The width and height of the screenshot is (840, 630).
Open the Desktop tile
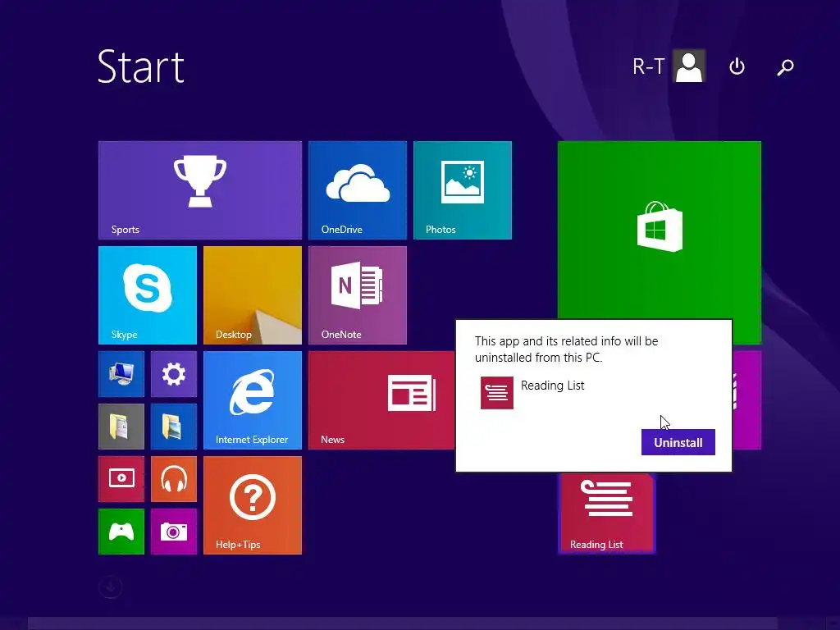pyautogui.click(x=253, y=295)
